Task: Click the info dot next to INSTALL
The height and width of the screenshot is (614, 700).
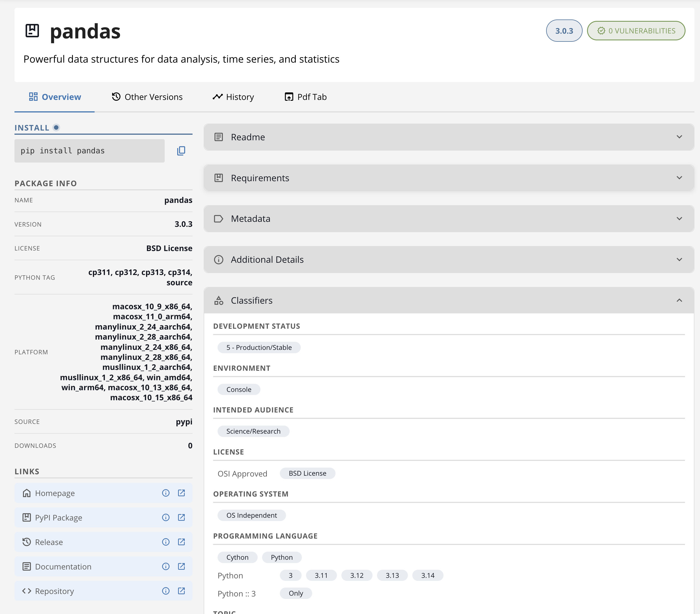Action: (x=56, y=127)
